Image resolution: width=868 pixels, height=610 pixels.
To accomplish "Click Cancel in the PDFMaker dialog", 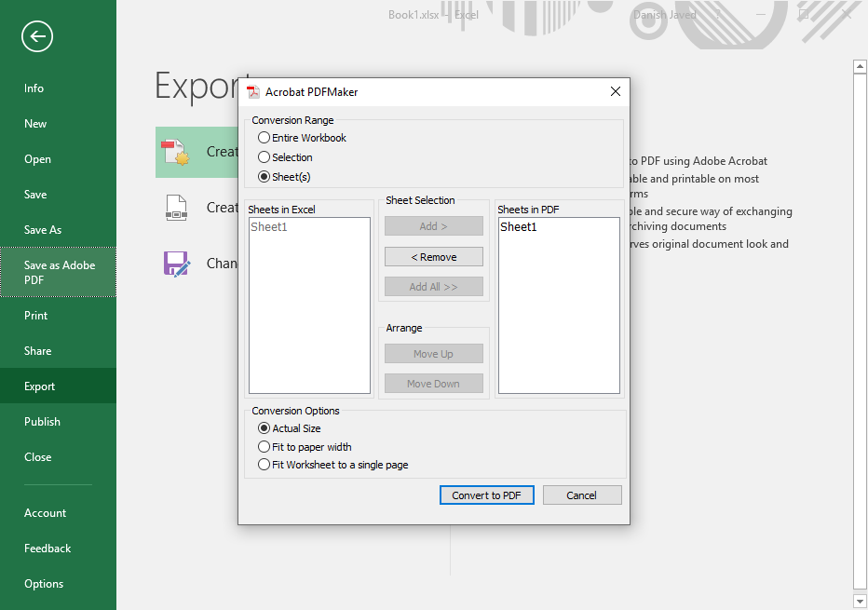I will pos(581,495).
